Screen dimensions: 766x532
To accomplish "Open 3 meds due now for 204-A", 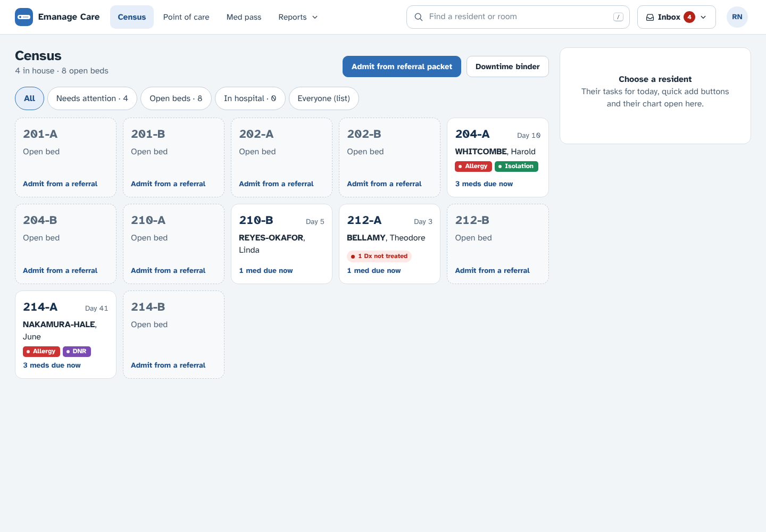I will click(484, 184).
